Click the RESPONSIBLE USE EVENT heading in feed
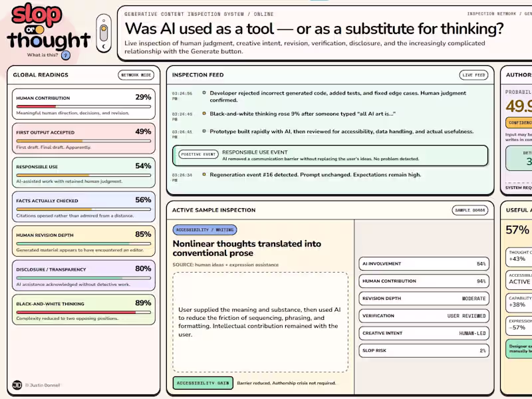Viewport: 532px width, 399px height. click(x=255, y=152)
